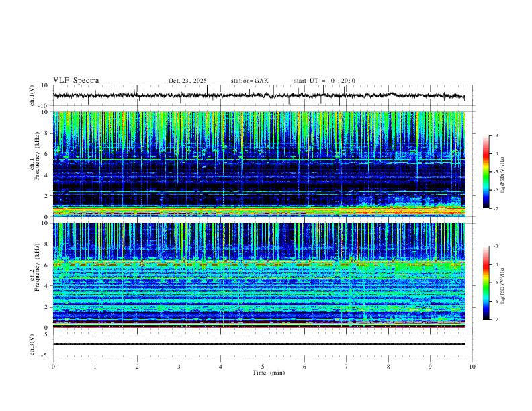Viewport: 532px width, 411px height.
Task: Click the upper color scale bar for ch.1
Action: pos(486,172)
